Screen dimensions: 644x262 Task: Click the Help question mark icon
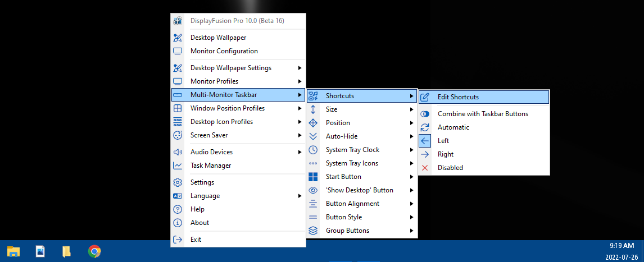pos(178,209)
